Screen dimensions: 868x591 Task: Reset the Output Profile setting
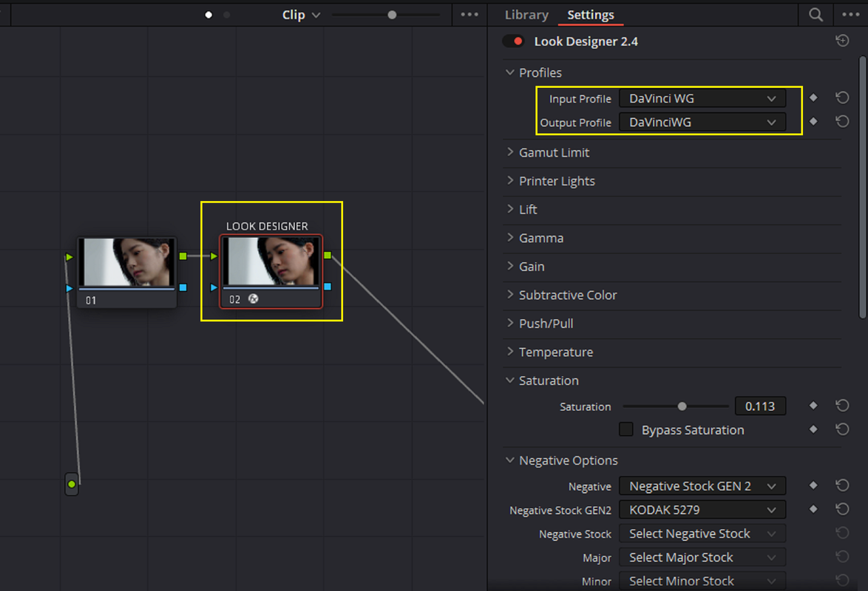842,121
